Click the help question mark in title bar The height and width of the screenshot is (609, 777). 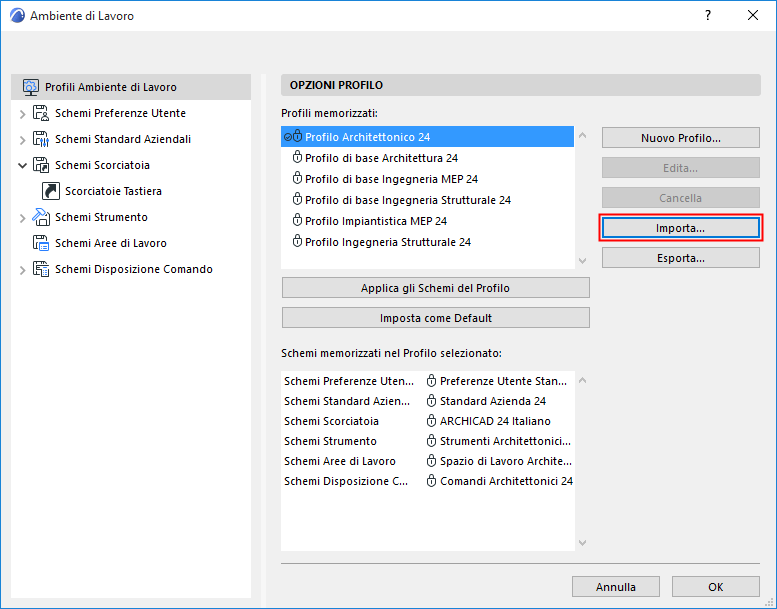[708, 15]
